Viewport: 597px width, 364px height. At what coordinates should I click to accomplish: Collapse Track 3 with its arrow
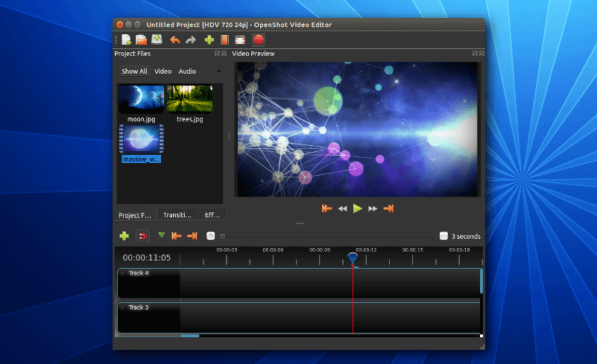coord(122,307)
